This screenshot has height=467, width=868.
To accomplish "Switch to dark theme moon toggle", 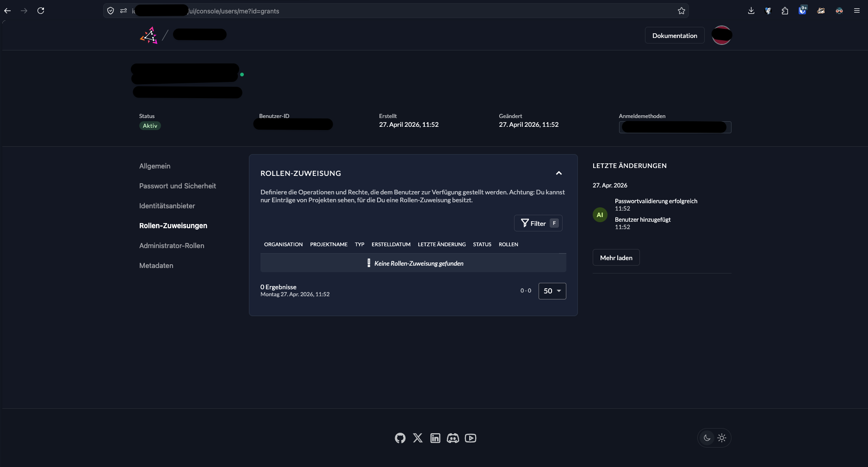I will [x=707, y=438].
